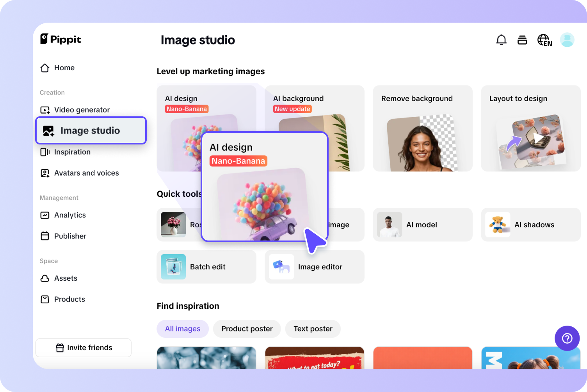Open the Assets cloud icon in sidebar

click(x=45, y=278)
